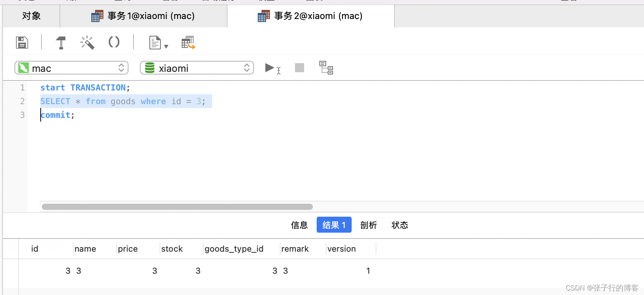Beautify SQL with the magic wand icon
This screenshot has height=295, width=644.
coord(87,43)
